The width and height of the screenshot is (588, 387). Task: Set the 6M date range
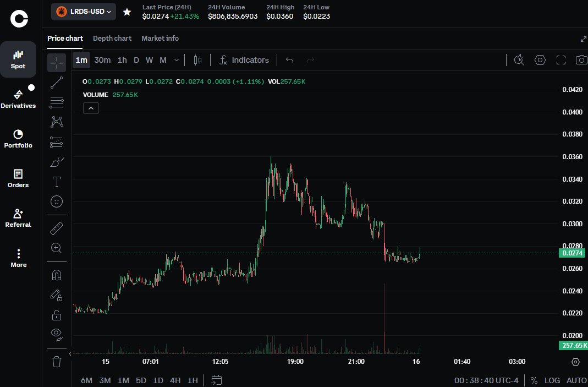[86, 380]
